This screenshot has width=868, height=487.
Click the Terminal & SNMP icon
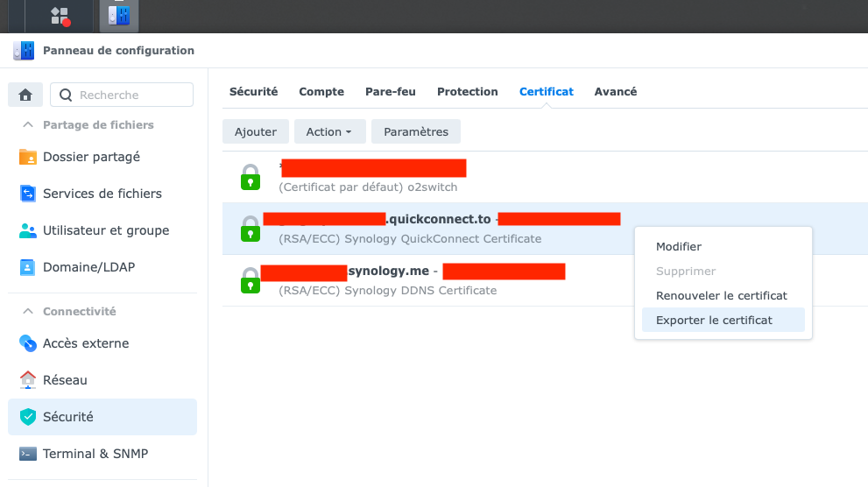[28, 454]
